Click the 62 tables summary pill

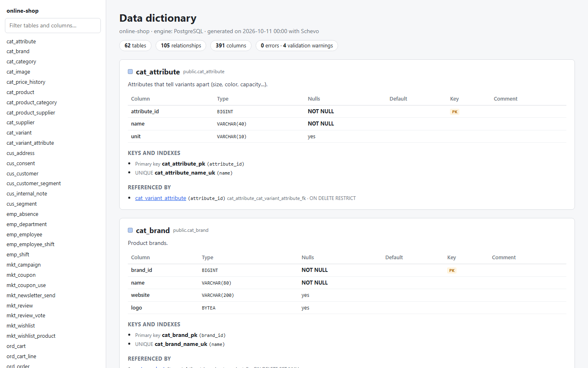click(135, 46)
